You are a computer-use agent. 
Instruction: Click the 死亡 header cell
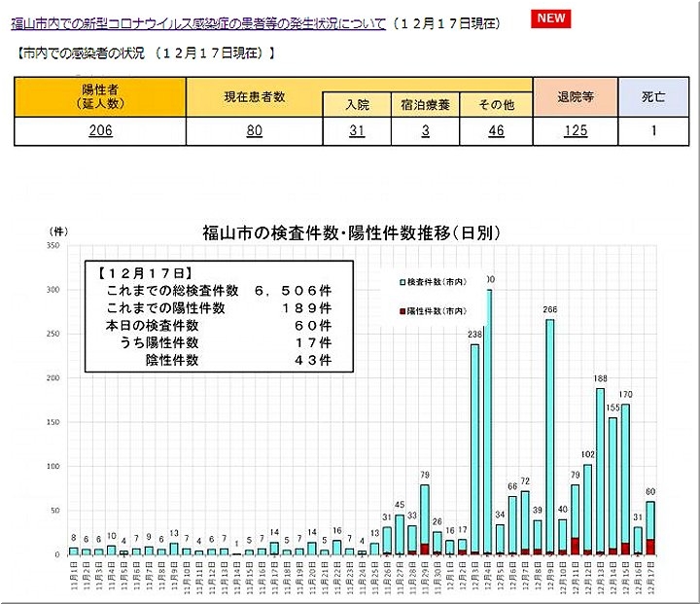[653, 96]
